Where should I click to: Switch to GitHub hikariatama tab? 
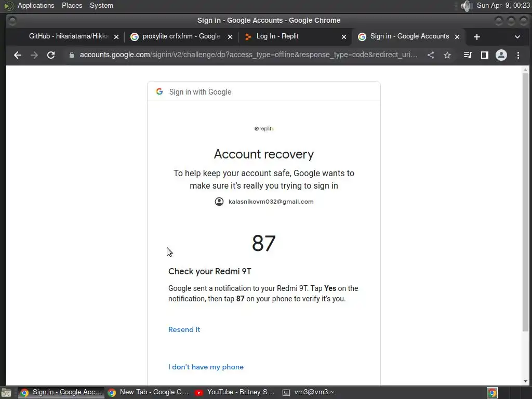pyautogui.click(x=68, y=36)
